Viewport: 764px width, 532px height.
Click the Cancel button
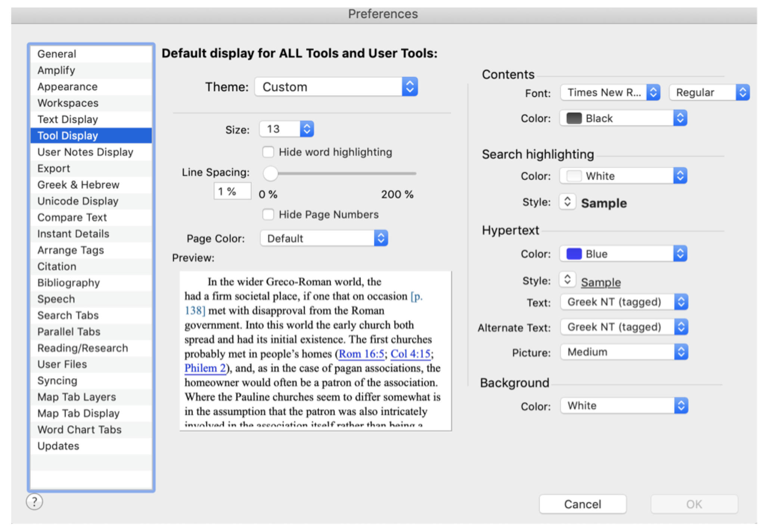click(x=582, y=504)
